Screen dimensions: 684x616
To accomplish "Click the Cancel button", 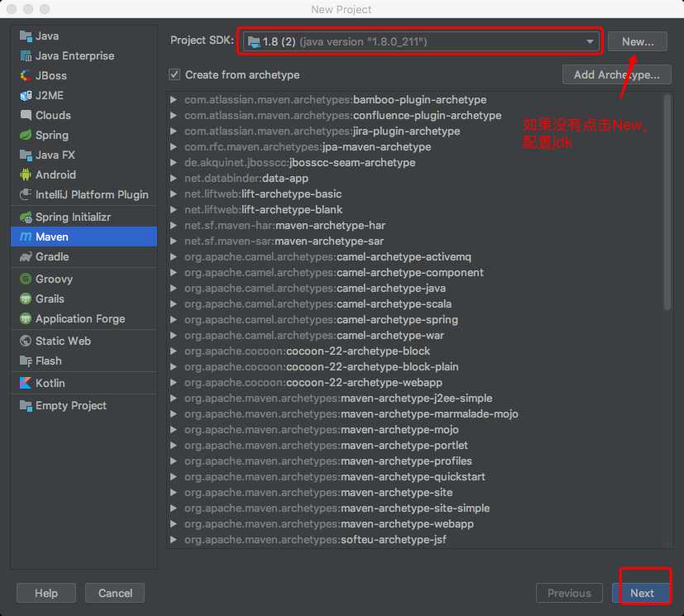I will [115, 594].
